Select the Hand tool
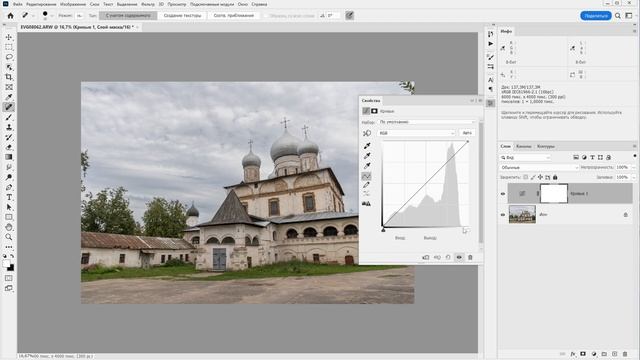This screenshot has height=360, width=640. coord(9,227)
